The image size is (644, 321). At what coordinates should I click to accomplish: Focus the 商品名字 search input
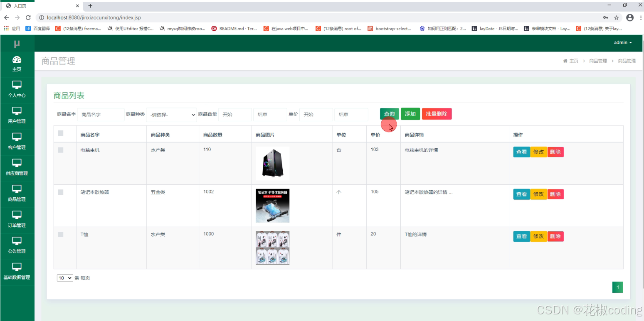[x=101, y=115]
